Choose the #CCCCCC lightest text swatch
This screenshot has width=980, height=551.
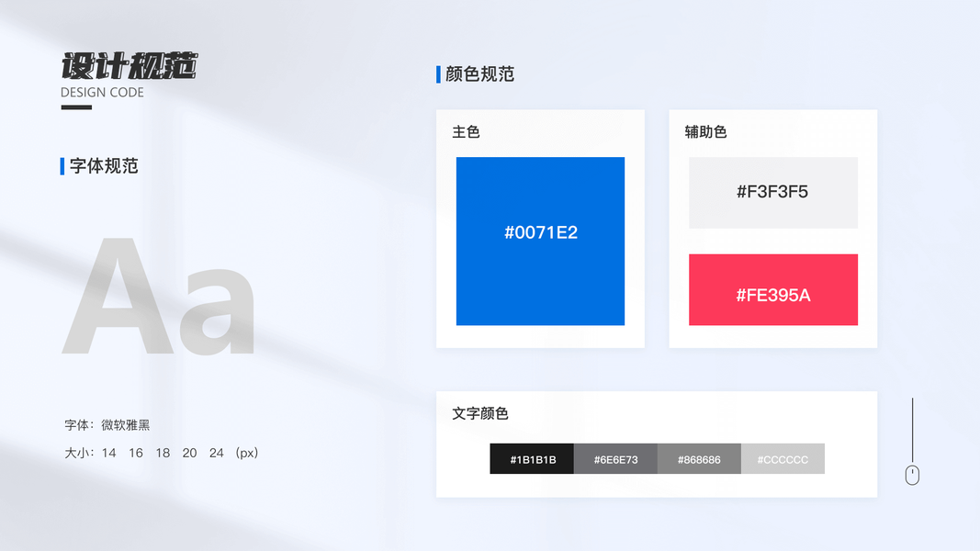(x=783, y=458)
